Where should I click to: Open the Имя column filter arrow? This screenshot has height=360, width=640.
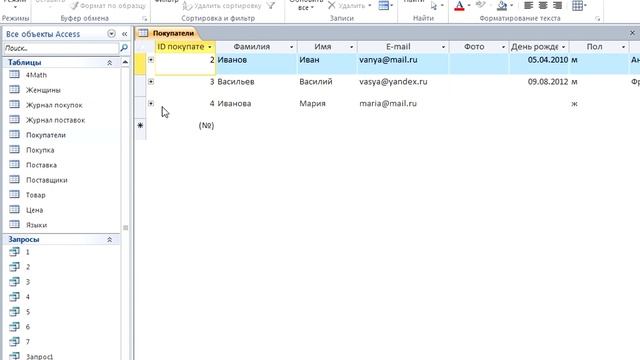coord(351,47)
